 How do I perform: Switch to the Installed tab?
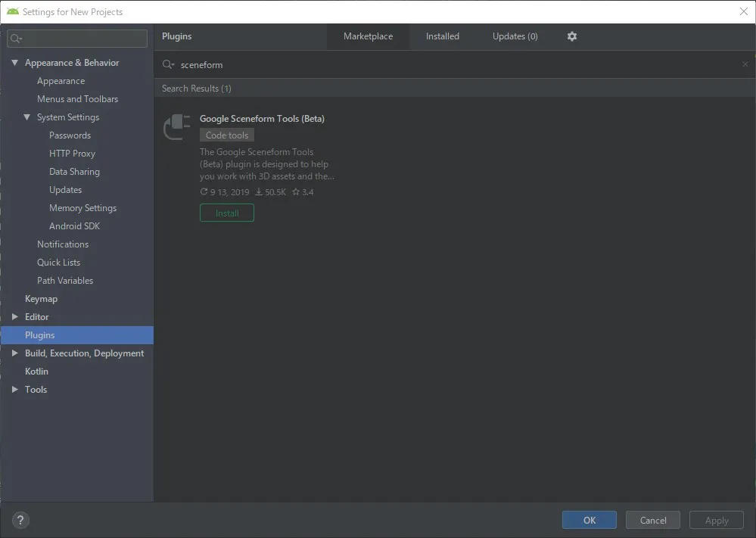pyautogui.click(x=442, y=36)
